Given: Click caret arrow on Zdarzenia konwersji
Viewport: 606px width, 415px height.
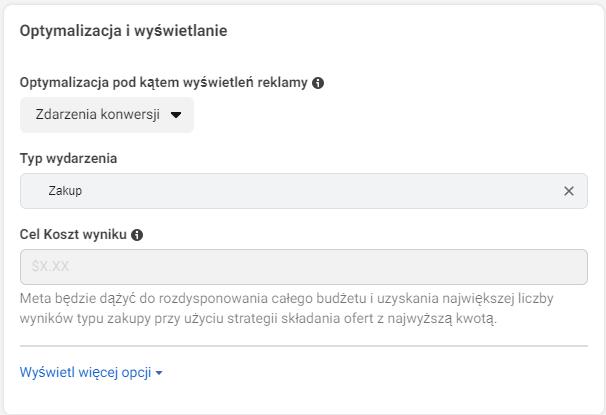Looking at the screenshot, I should tap(176, 115).
